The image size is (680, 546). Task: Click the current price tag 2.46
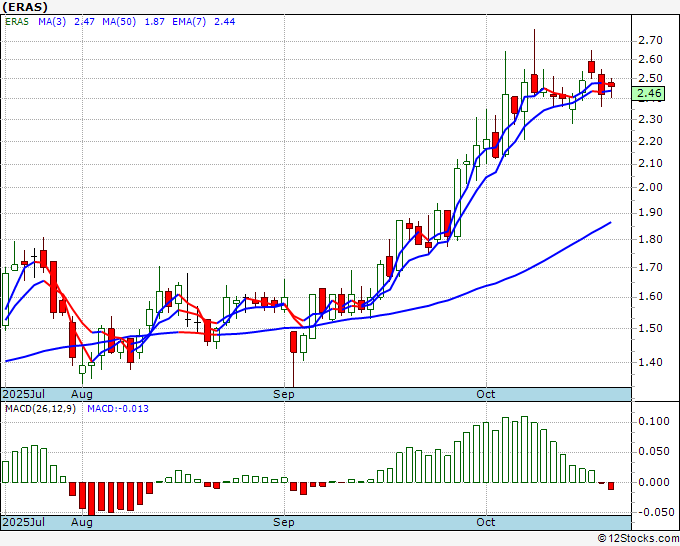650,94
